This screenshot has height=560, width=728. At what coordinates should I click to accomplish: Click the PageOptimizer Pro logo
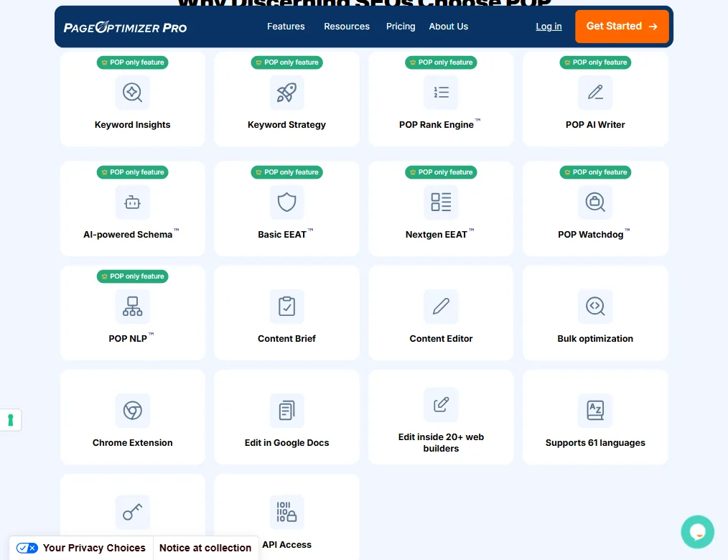(x=126, y=27)
